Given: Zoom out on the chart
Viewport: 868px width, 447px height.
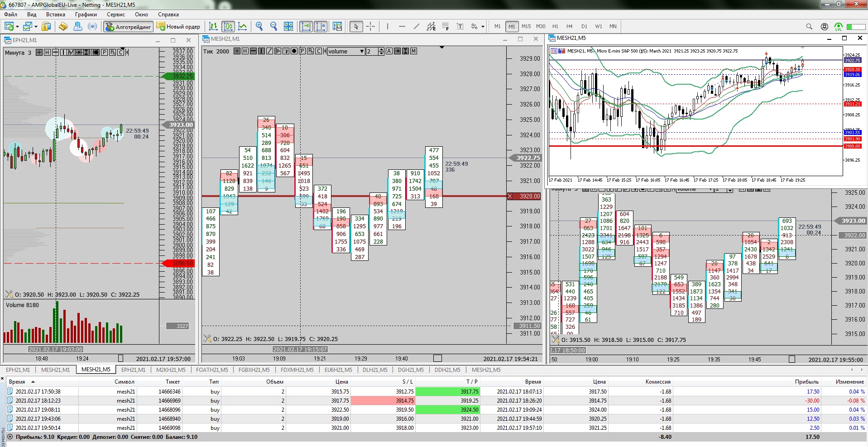Looking at the screenshot, I should tap(274, 26).
